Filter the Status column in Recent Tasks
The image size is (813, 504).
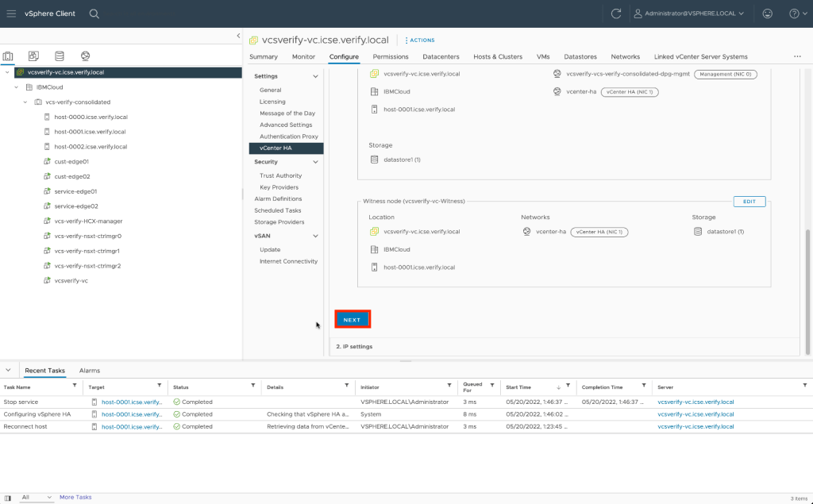pos(252,386)
